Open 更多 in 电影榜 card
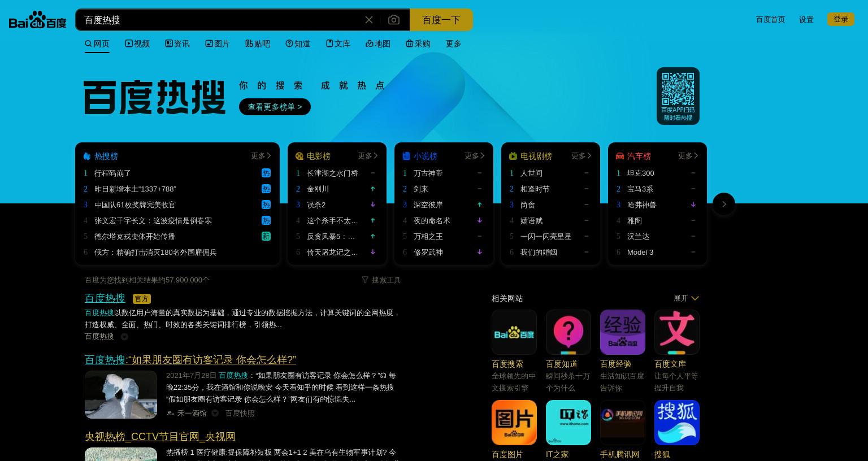The width and height of the screenshot is (868, 461). [368, 155]
